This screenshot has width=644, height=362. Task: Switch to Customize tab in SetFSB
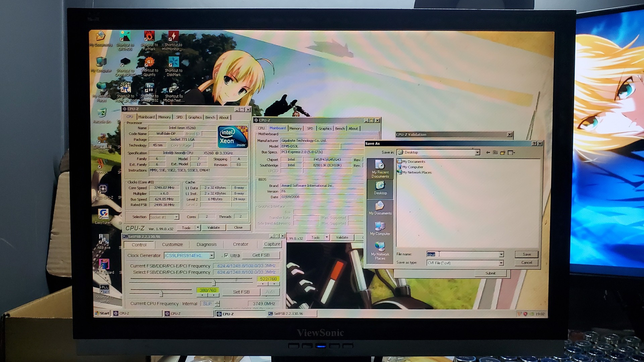point(172,245)
